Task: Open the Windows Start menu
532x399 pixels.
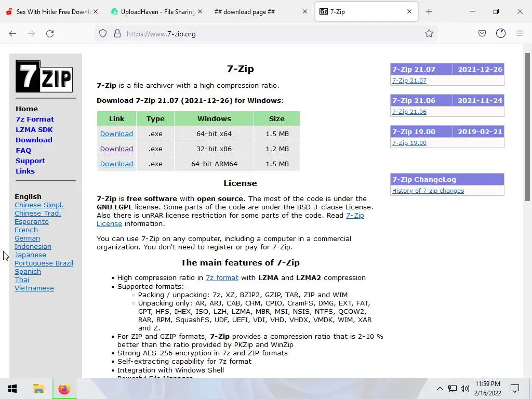Action: click(x=12, y=389)
